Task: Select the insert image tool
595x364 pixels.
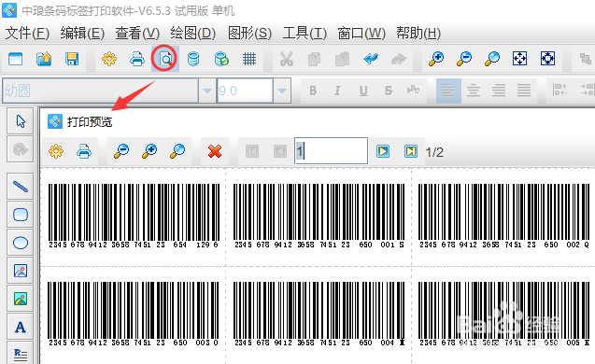Action: pyautogui.click(x=21, y=271)
